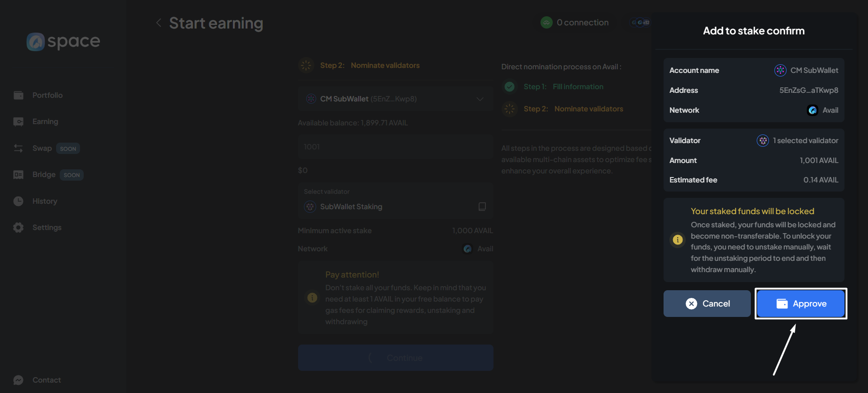Open the Portfolio page
868x393 pixels.
point(47,95)
